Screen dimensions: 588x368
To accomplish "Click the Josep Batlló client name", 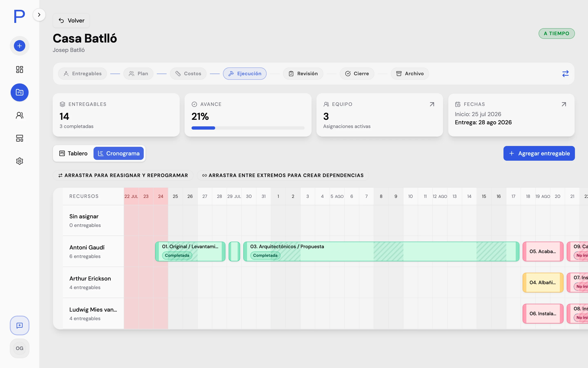I will click(x=69, y=50).
